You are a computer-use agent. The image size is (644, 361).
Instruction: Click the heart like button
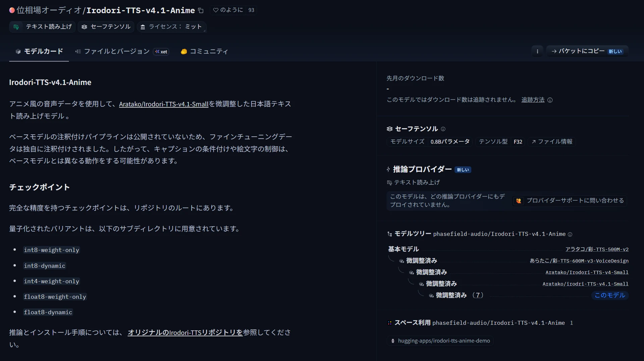pyautogui.click(x=228, y=10)
